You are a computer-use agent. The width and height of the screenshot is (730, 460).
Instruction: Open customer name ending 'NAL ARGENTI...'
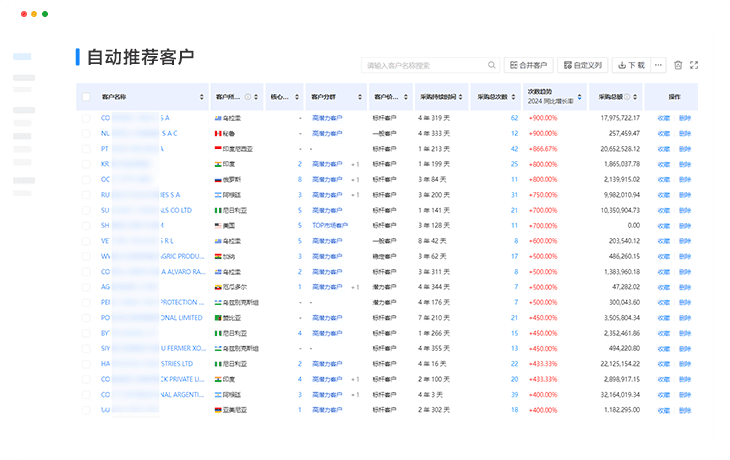(153, 395)
